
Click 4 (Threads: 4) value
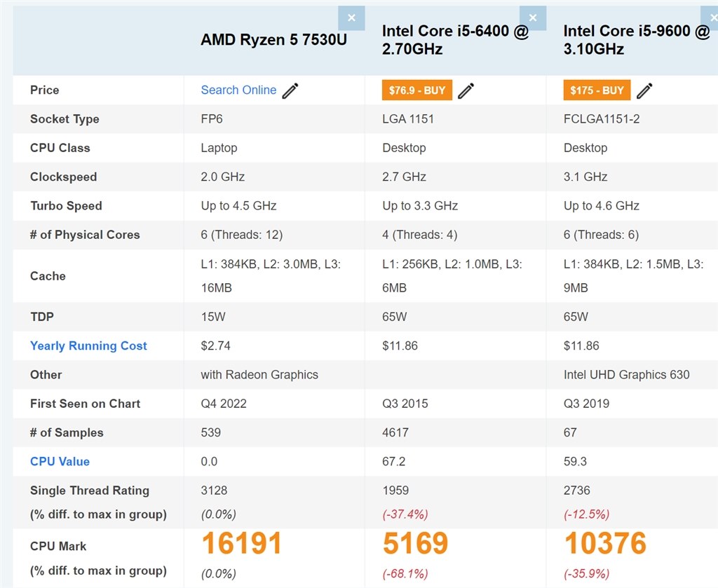pyautogui.click(x=420, y=235)
